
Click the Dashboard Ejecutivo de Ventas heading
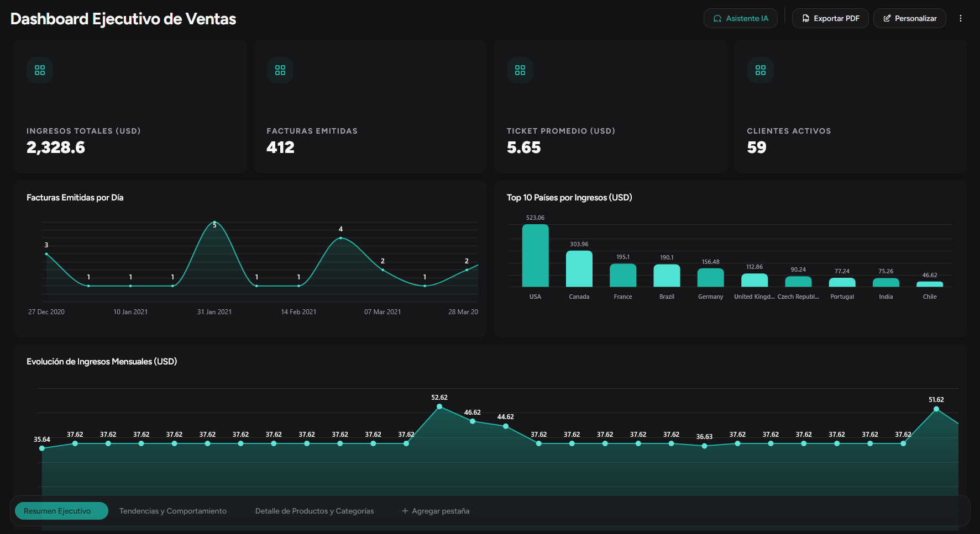point(123,19)
